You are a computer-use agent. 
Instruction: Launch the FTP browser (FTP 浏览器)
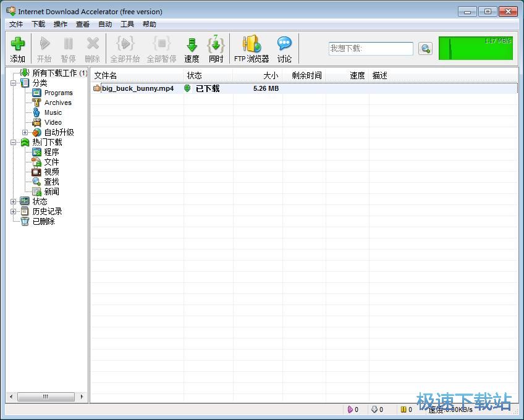pos(251,49)
